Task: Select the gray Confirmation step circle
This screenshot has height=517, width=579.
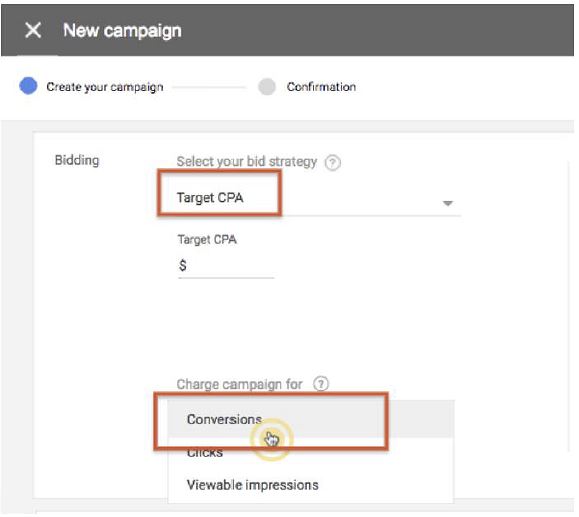Action: point(267,87)
